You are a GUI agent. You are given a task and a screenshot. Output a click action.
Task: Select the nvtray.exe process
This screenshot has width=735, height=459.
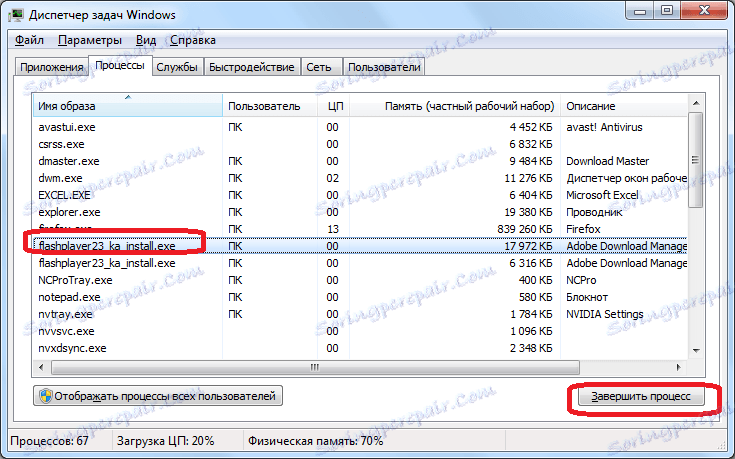[x=360, y=314]
